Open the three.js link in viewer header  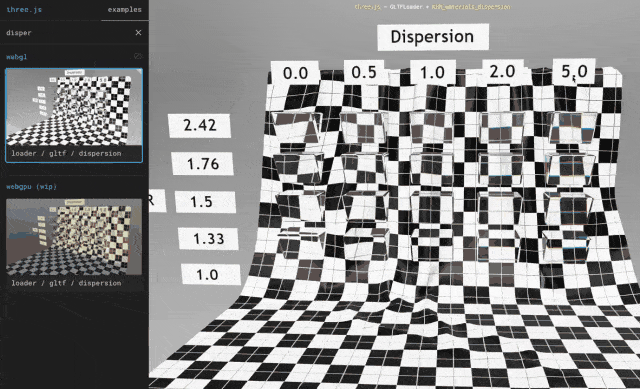[x=367, y=7]
